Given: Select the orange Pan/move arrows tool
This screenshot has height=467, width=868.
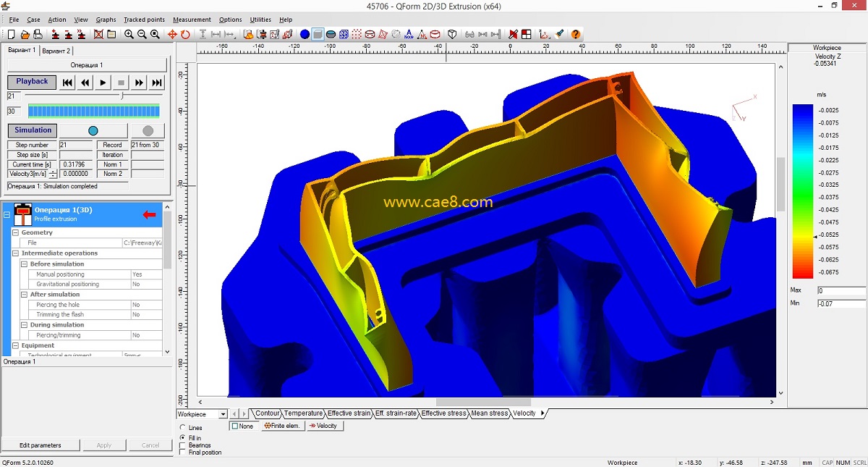Looking at the screenshot, I should (172, 34).
